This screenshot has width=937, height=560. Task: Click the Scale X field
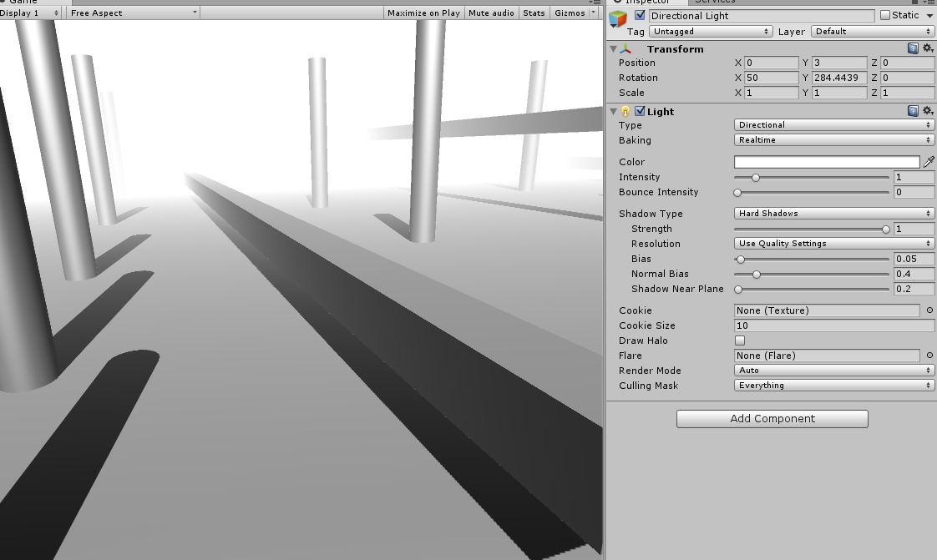coord(771,93)
